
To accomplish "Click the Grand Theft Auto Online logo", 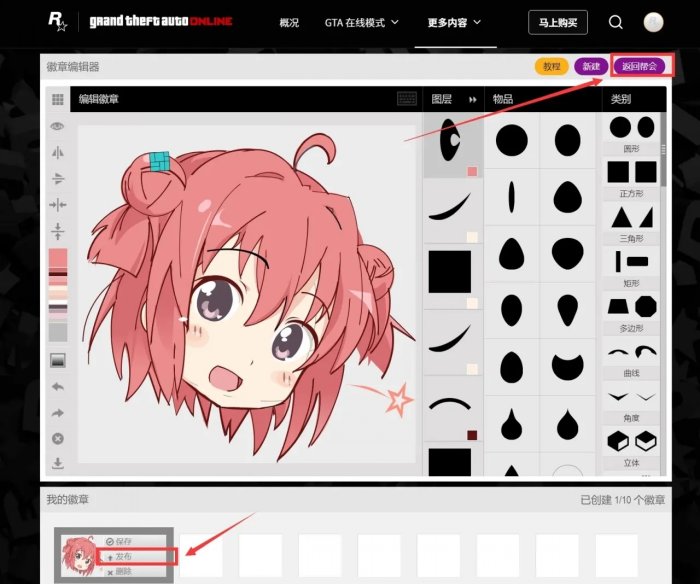I will [161, 21].
